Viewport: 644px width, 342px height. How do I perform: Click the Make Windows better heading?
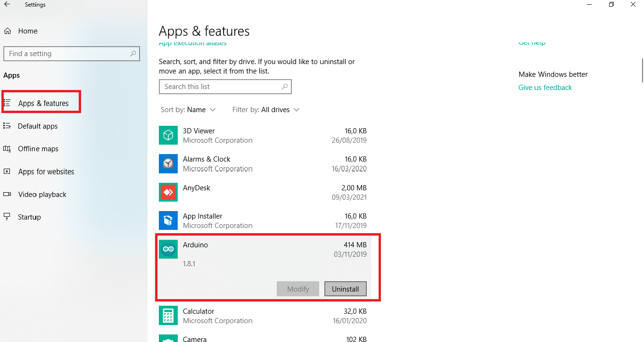pos(553,74)
